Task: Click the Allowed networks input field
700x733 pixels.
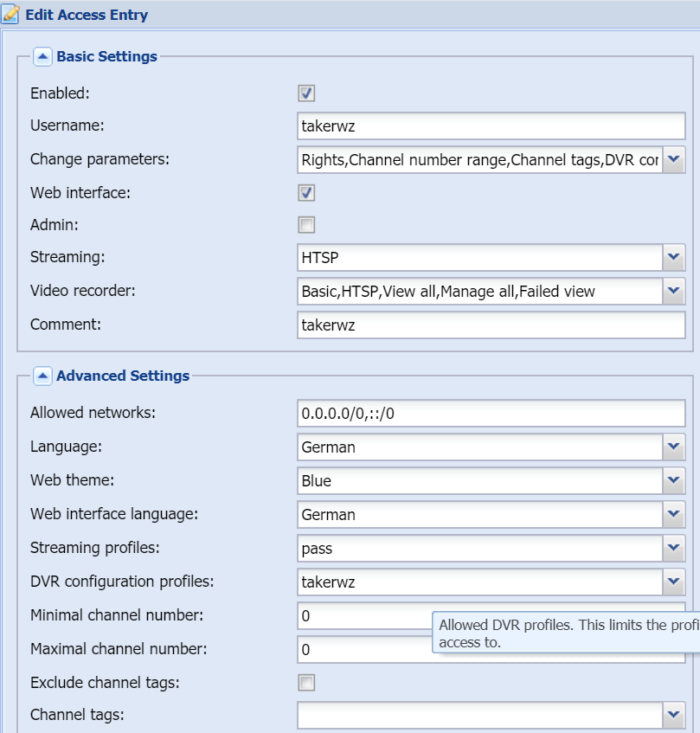Action: 491,414
